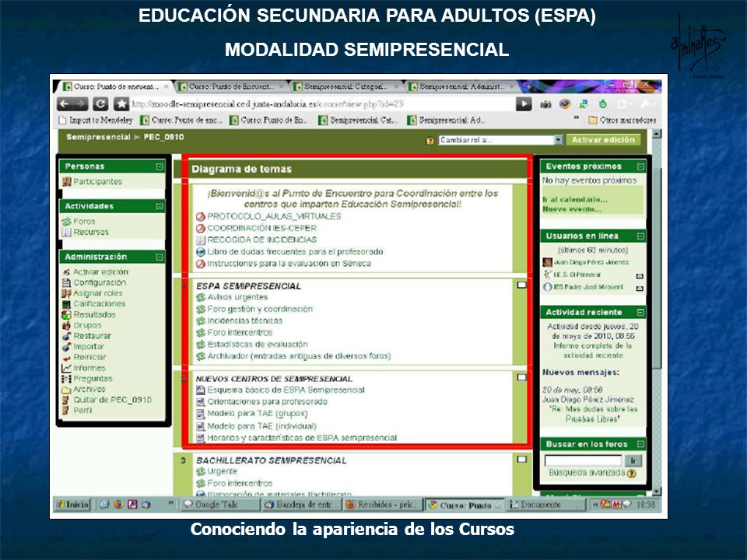Viewport: 747px width, 560px height.
Task: Click the Archivos folder icon
Action: 66,390
